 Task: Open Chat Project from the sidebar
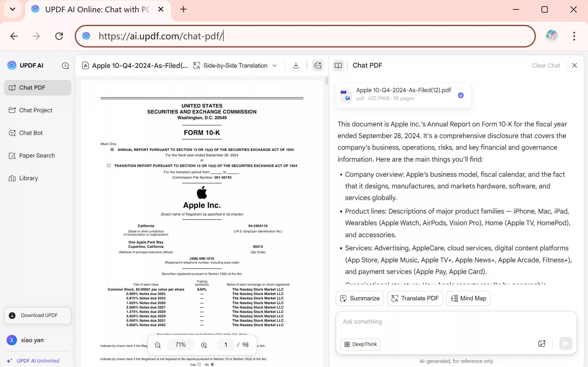35,110
